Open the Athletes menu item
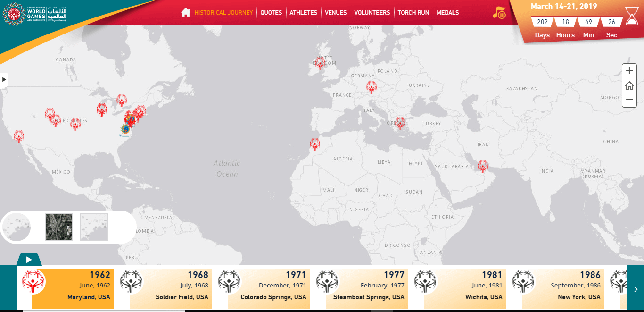644x312 pixels. (x=303, y=13)
